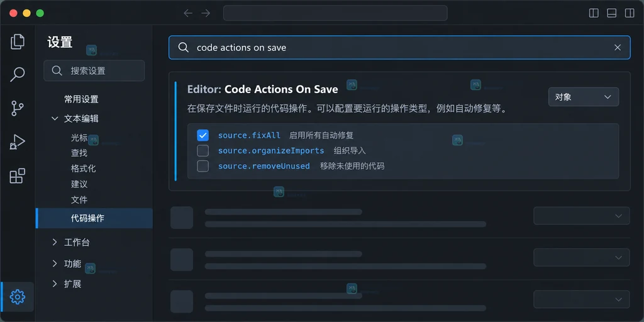Click the Manage gear icon
Screen dimensions: 644x322
click(17, 297)
